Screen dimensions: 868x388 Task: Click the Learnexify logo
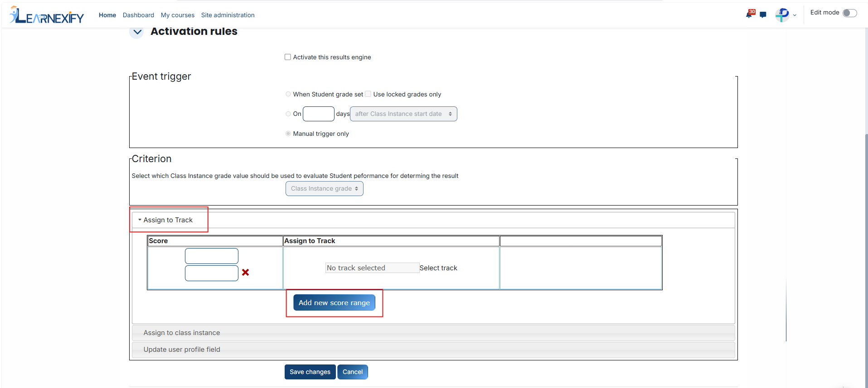coord(47,15)
